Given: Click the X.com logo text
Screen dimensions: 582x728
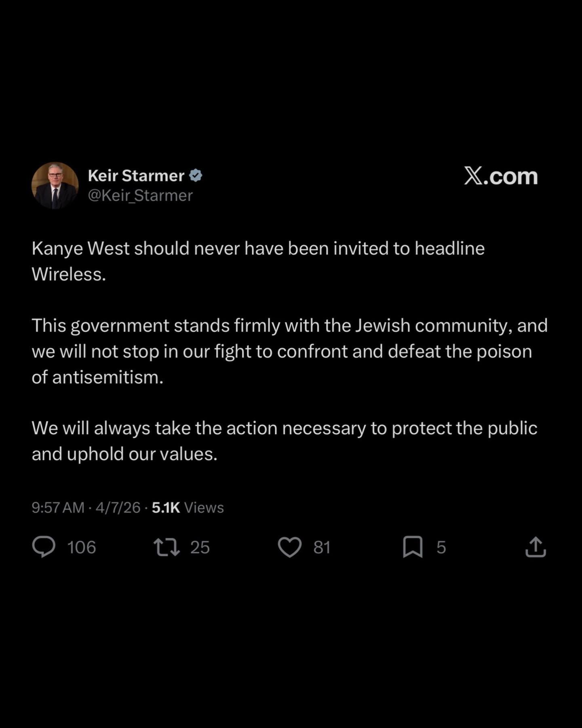Looking at the screenshot, I should [501, 176].
